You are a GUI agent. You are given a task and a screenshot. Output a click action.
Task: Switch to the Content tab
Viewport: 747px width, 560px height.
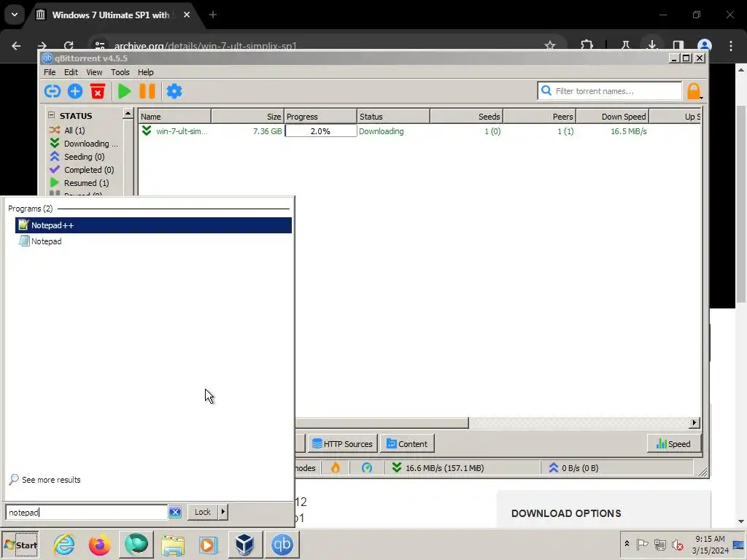(407, 444)
